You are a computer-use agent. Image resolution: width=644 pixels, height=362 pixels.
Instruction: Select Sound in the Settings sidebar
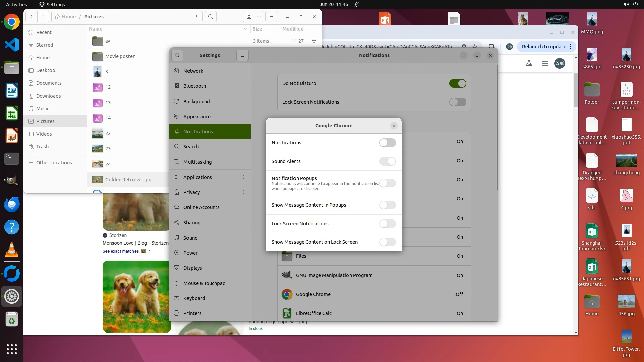(190, 238)
